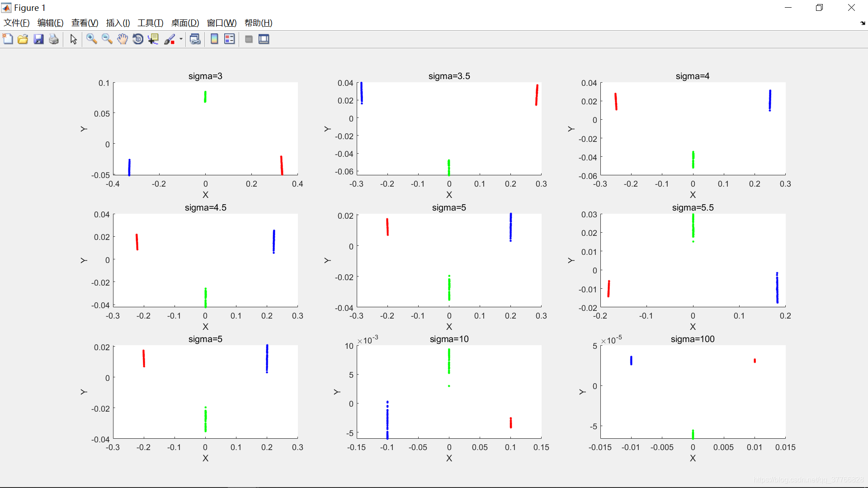Screen dimensions: 868x488
Task: Print the figure with the printer icon
Action: coord(54,39)
